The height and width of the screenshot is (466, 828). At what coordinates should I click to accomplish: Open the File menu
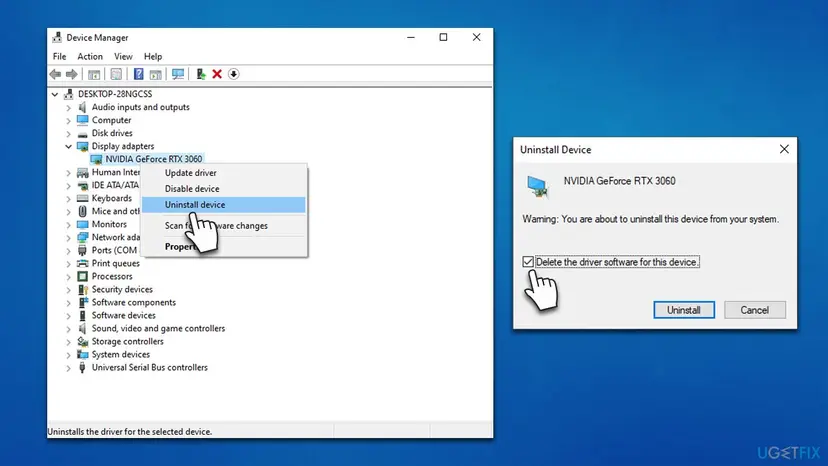coord(60,57)
